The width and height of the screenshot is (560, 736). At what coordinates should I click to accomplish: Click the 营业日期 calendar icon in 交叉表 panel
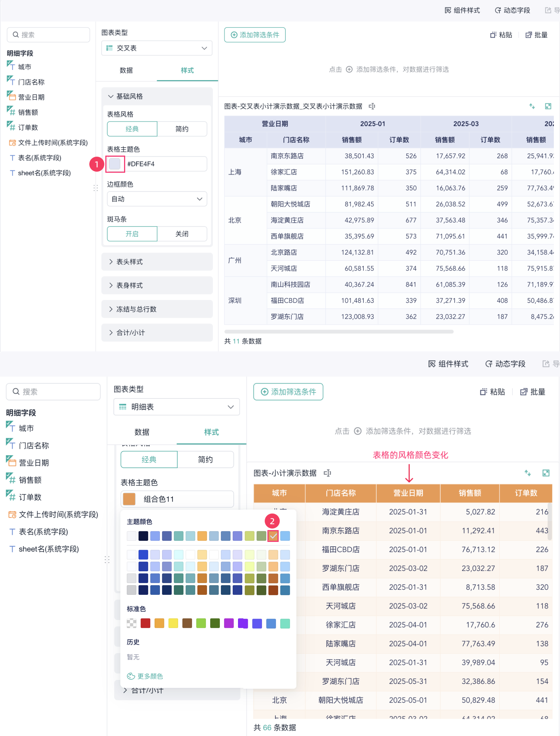[x=11, y=96]
